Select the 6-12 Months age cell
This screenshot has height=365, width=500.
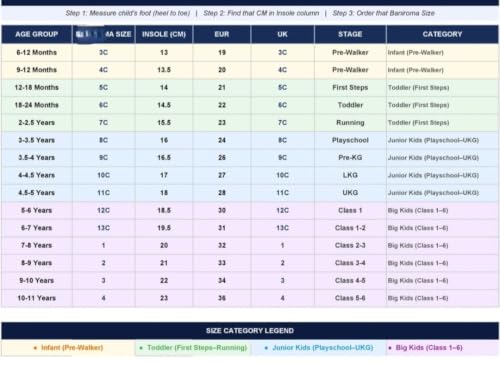(x=37, y=52)
